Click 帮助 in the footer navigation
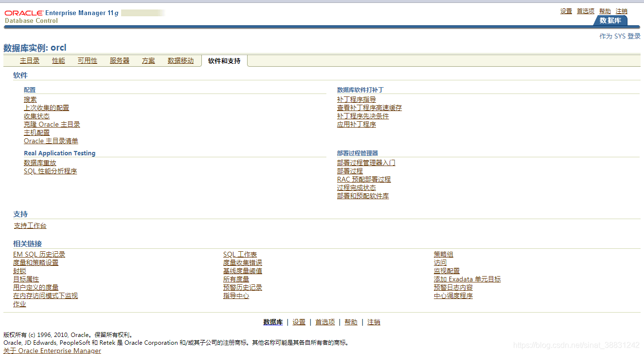Viewport: 644px width, 354px height. click(351, 322)
